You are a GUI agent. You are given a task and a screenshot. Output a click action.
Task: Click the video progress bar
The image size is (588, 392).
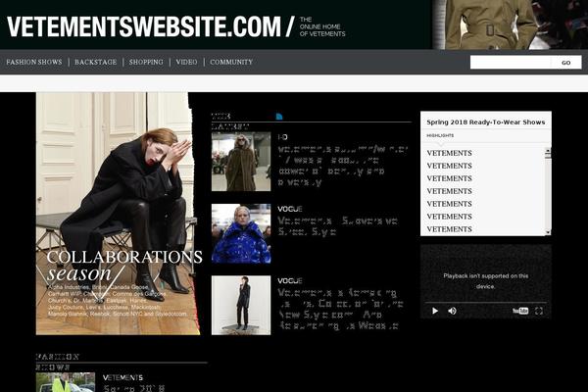click(x=486, y=303)
